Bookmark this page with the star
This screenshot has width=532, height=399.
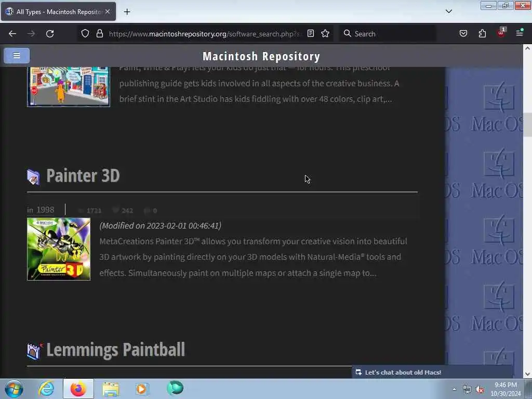(325, 33)
